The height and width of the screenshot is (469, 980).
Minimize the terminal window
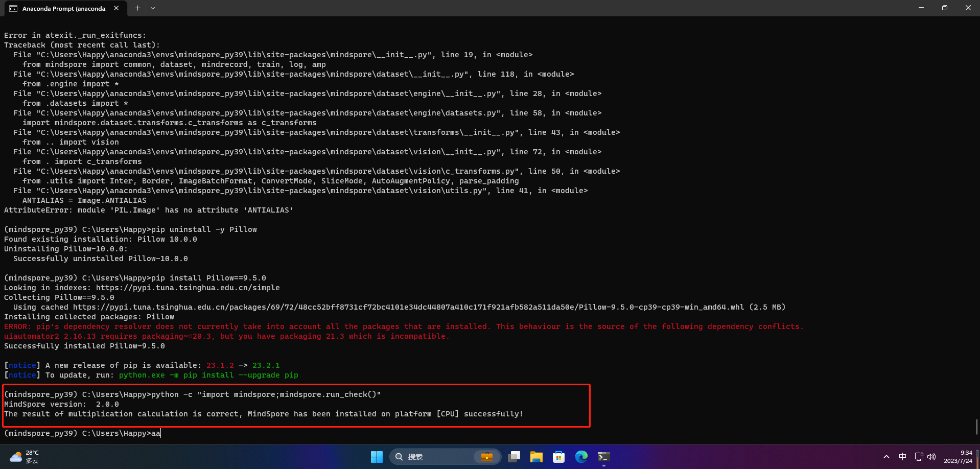point(921,8)
